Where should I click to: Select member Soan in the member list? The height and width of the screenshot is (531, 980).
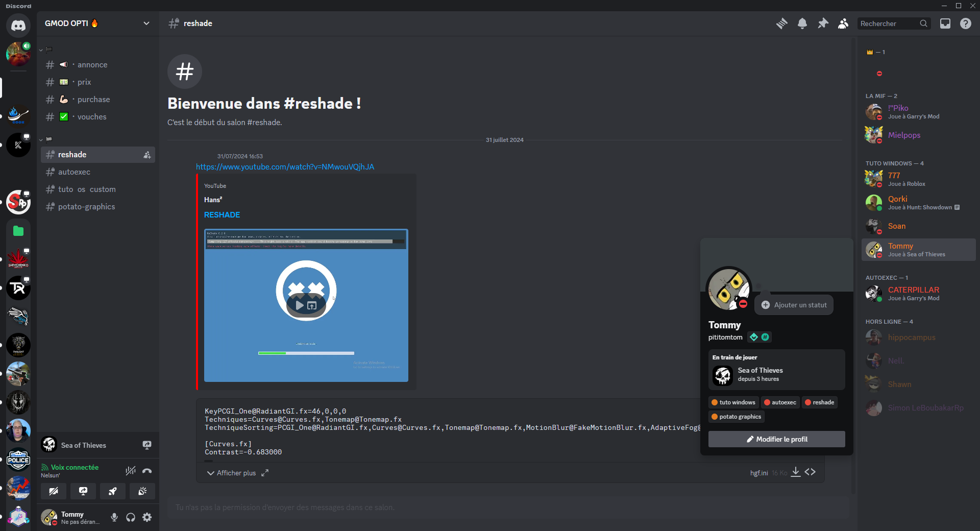coord(919,226)
